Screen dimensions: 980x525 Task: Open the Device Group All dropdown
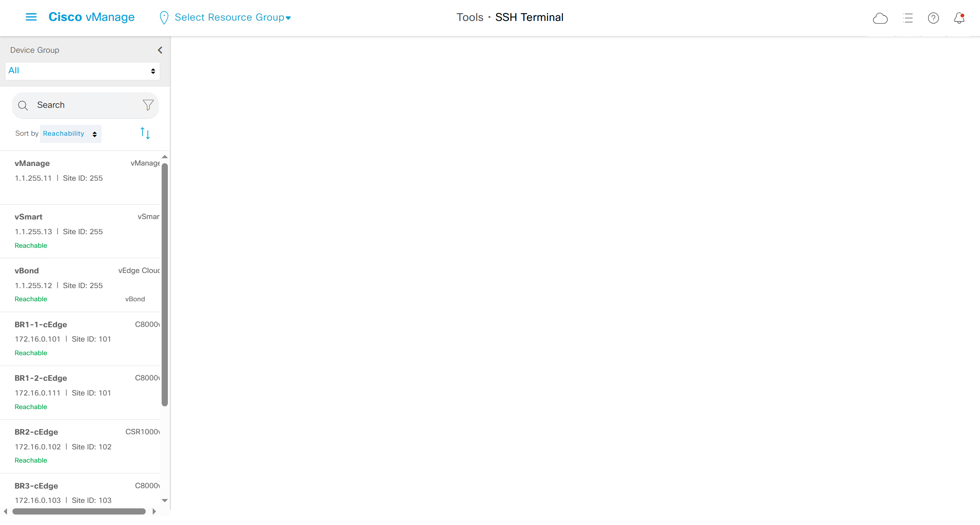pos(82,71)
